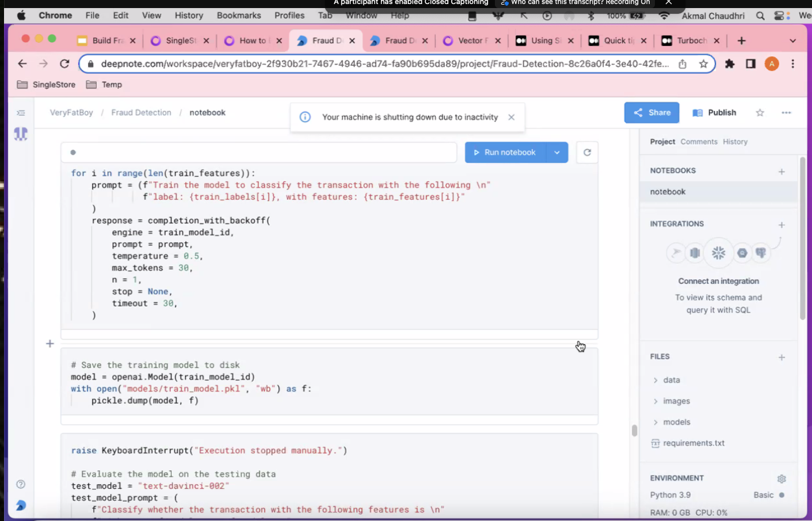Click the Publish button
Image resolution: width=812 pixels, height=521 pixels.
714,113
